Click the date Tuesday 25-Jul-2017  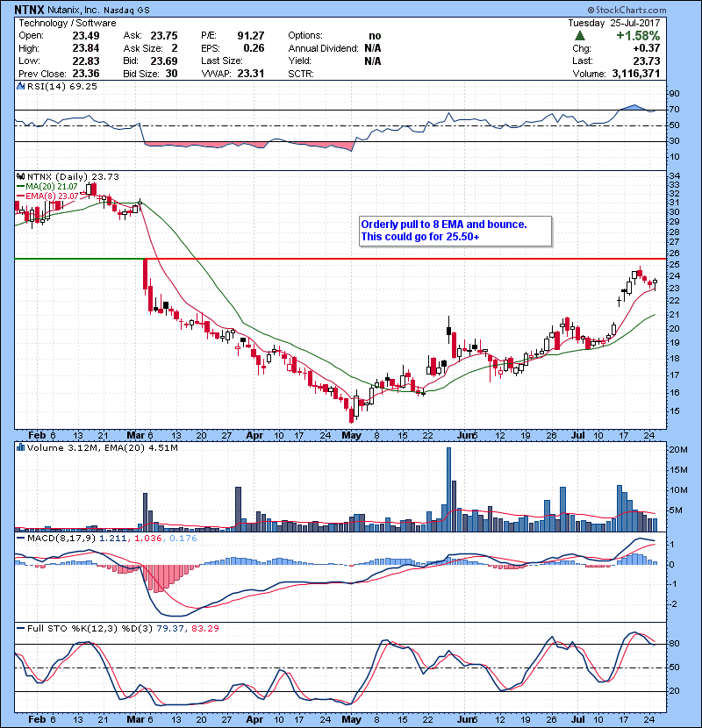614,23
